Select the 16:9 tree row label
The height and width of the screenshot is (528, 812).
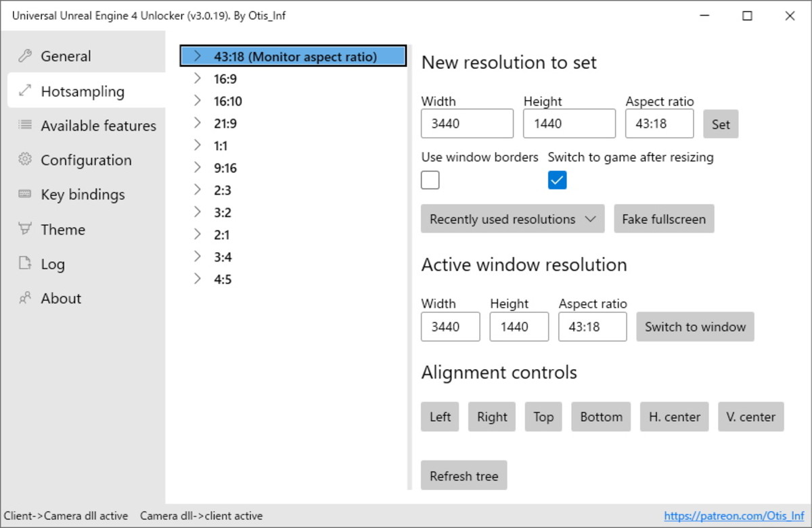tap(225, 79)
